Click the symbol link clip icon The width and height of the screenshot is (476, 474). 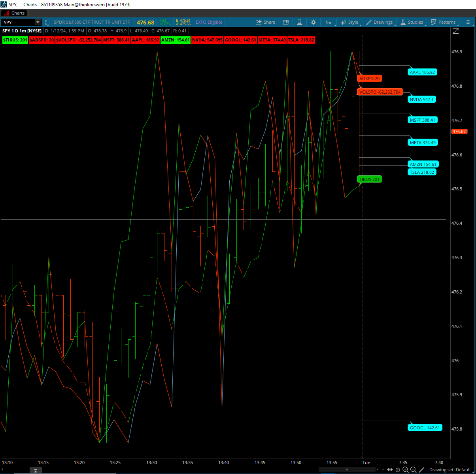pyautogui.click(x=46, y=23)
